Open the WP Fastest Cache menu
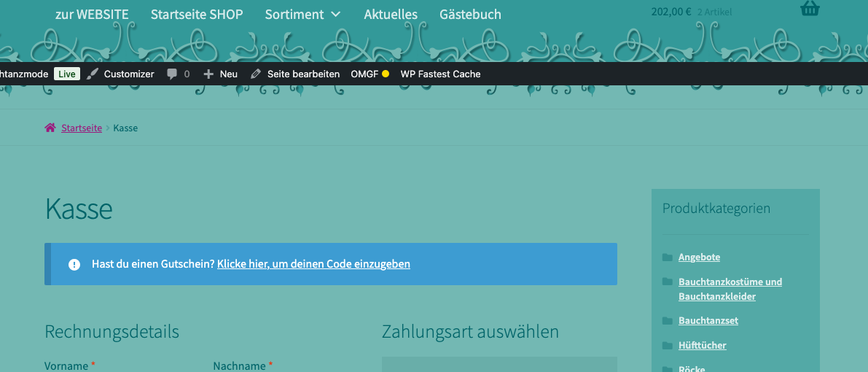 [440, 74]
